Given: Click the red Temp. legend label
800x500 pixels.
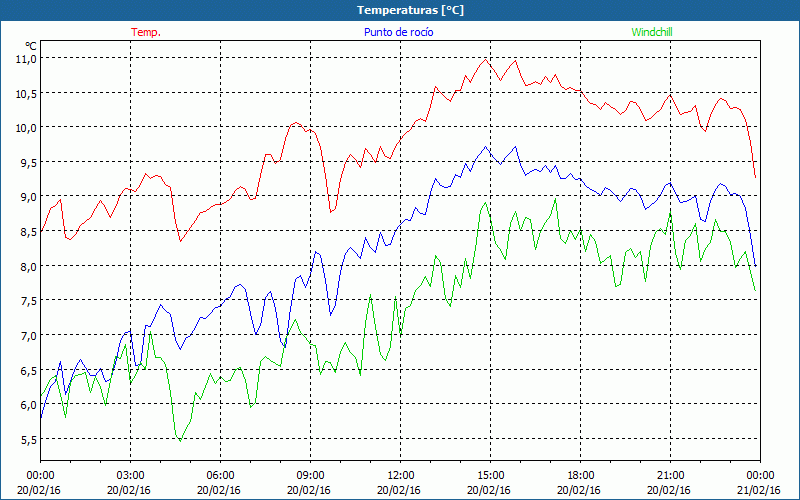Looking at the screenshot, I should 146,32.
